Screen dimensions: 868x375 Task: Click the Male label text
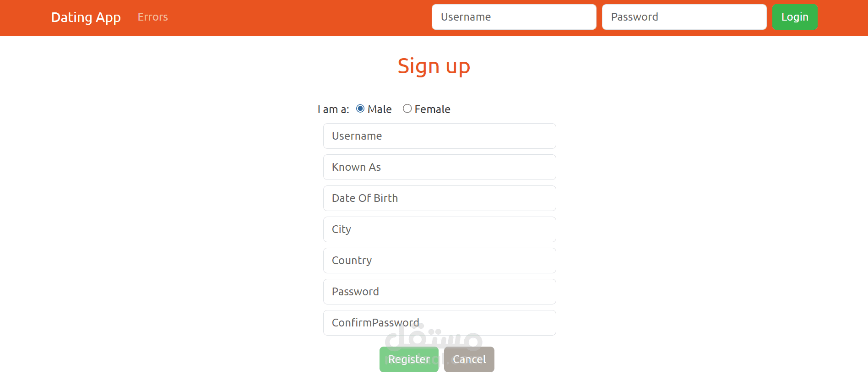380,109
